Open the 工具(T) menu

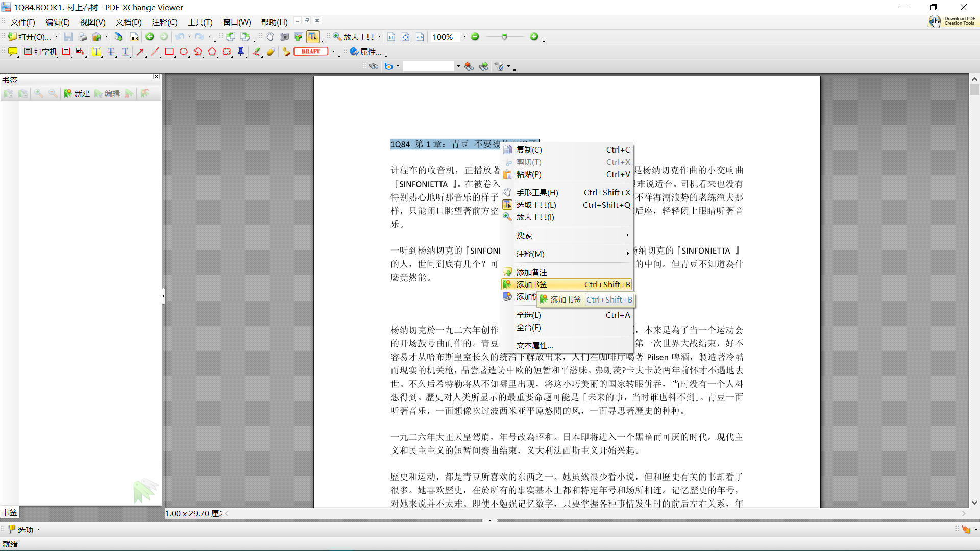point(200,22)
